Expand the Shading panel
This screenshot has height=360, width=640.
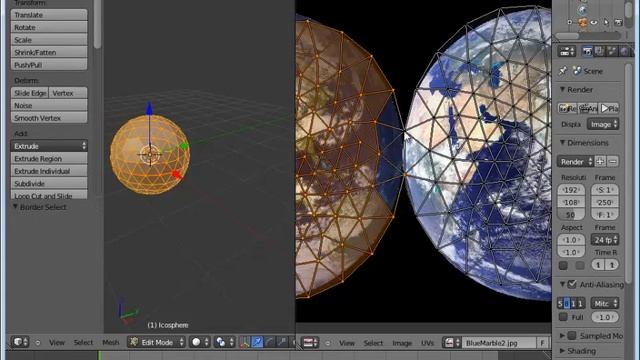click(x=562, y=351)
